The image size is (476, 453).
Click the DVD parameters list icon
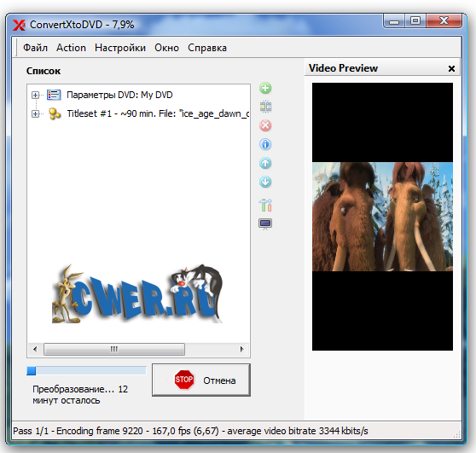pos(54,95)
